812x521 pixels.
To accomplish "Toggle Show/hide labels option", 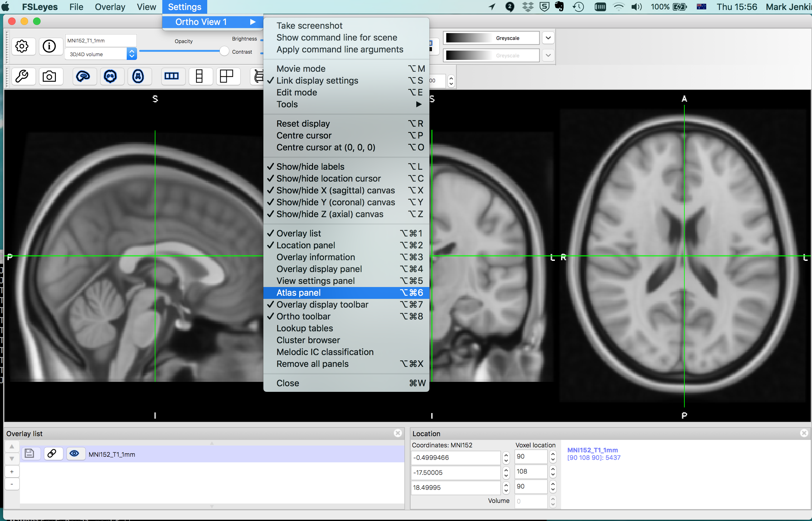I will pyautogui.click(x=346, y=167).
